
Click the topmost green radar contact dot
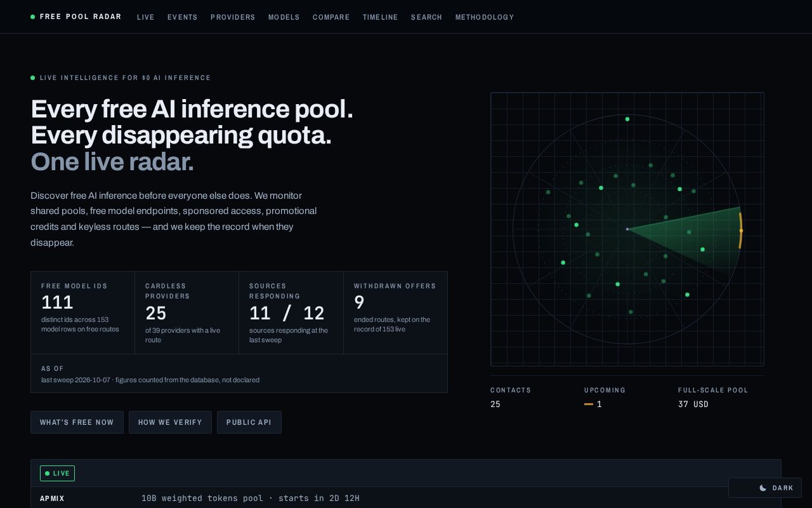[x=627, y=119]
